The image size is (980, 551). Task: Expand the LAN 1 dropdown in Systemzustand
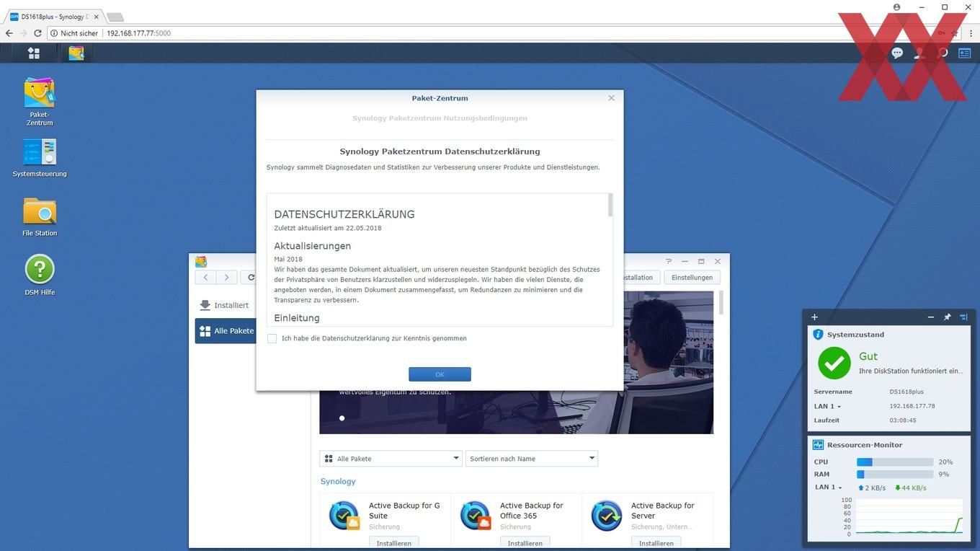tap(827, 406)
